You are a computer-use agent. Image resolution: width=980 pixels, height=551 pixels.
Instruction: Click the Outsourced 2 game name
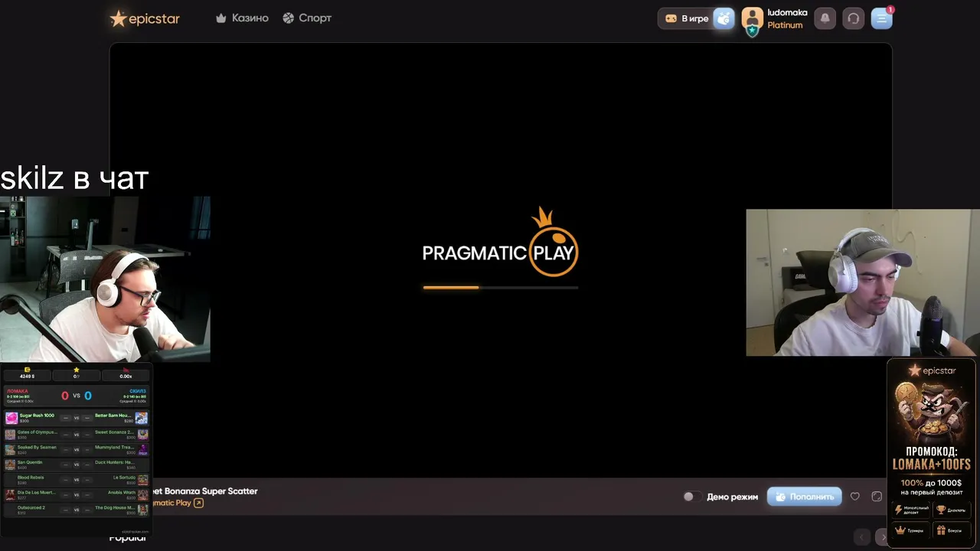pyautogui.click(x=31, y=507)
